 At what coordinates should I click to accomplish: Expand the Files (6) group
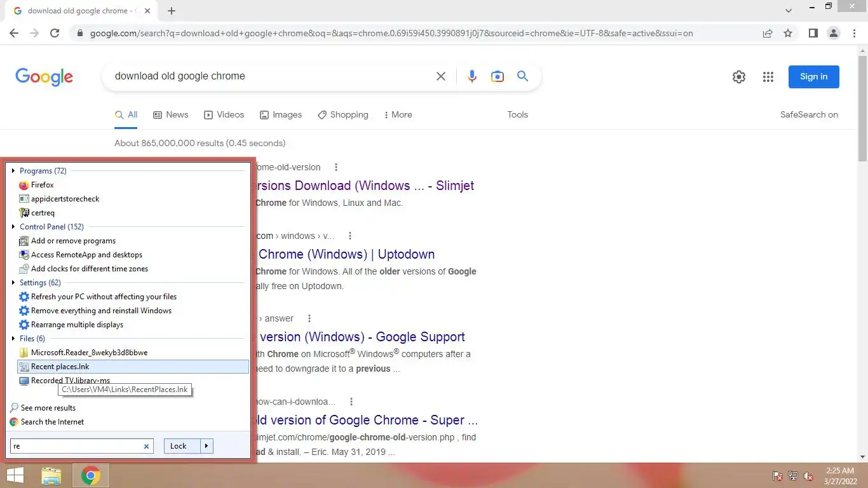click(x=13, y=339)
